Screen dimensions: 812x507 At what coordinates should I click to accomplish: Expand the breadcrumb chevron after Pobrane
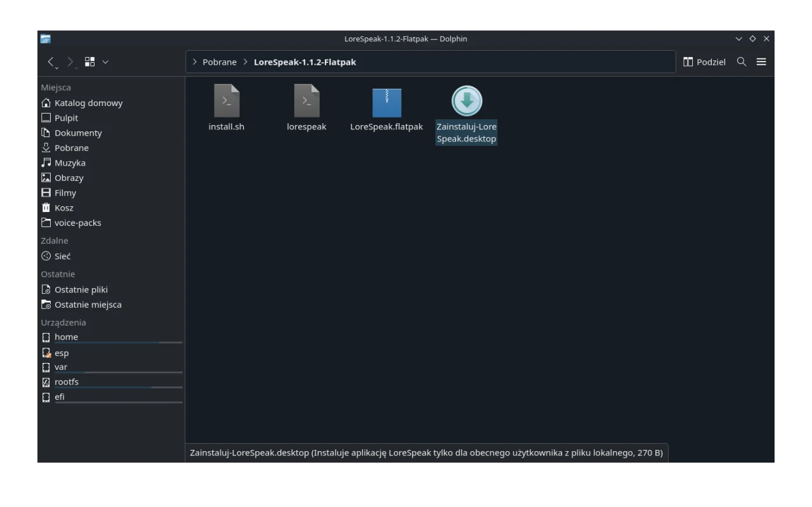click(246, 62)
